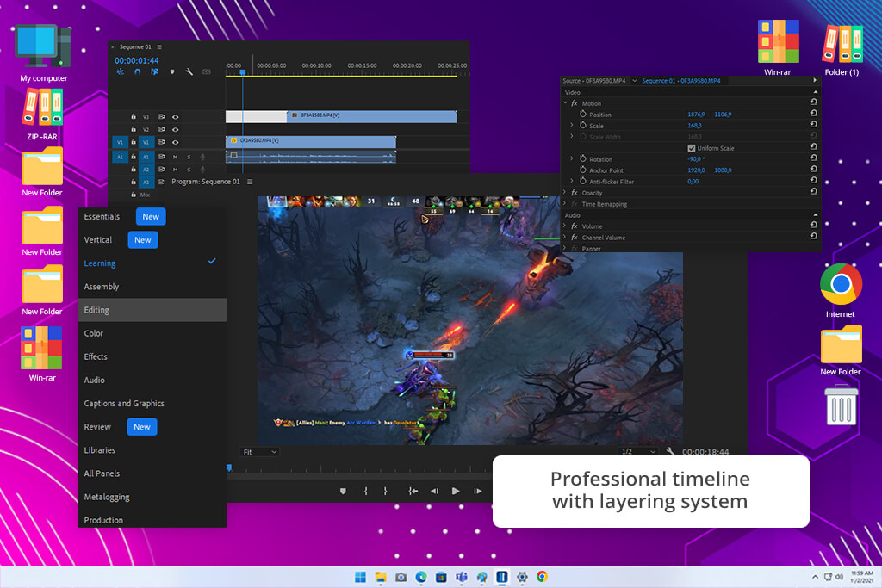Reset the Motion effect

pyautogui.click(x=813, y=102)
